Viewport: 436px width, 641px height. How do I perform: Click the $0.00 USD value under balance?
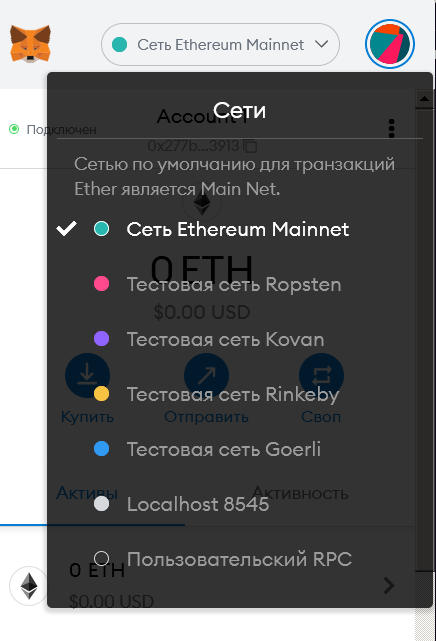pos(202,312)
